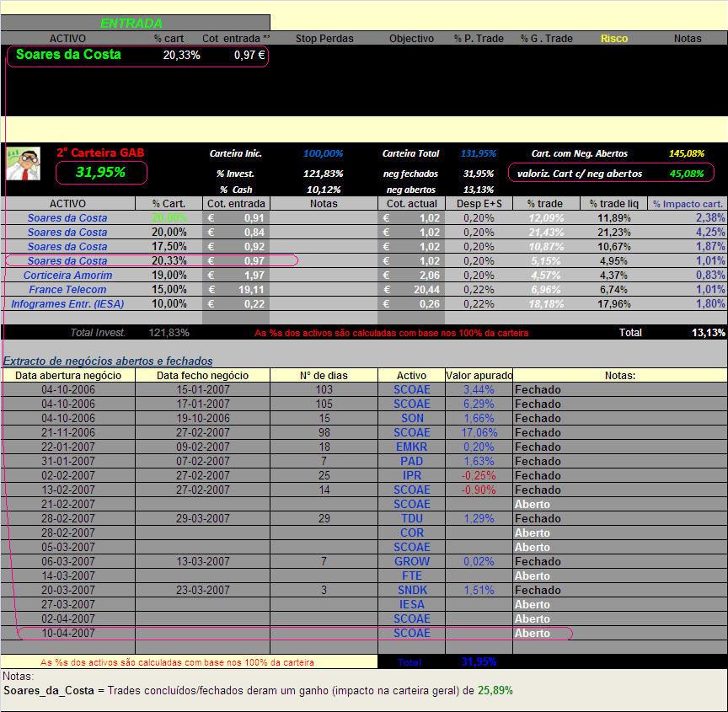Select Infogrames Entr. (IESA) asset name
This screenshot has width=728, height=712.
(x=67, y=304)
